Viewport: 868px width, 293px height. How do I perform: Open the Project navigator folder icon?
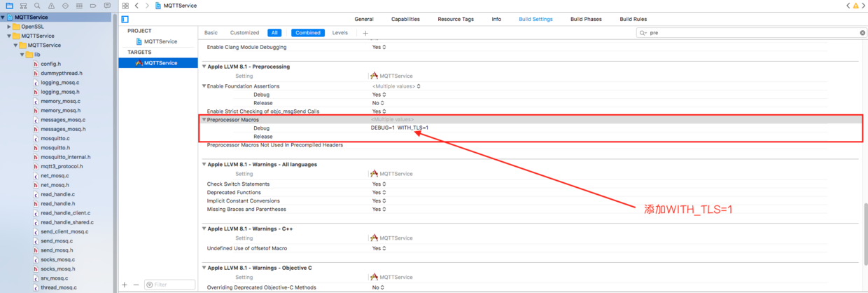click(x=9, y=6)
